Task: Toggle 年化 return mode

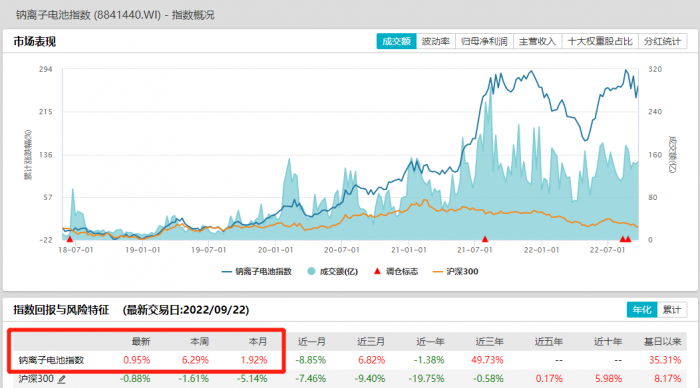Action: click(x=642, y=310)
